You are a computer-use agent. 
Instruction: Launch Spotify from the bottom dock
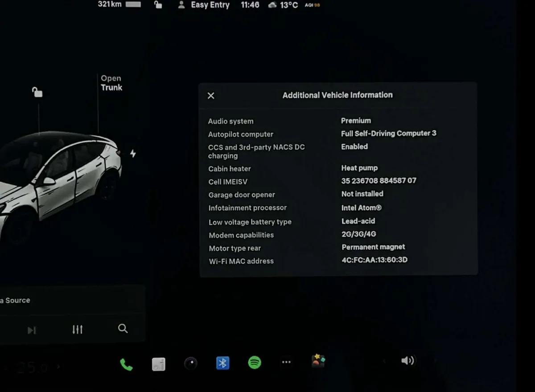[x=255, y=363]
